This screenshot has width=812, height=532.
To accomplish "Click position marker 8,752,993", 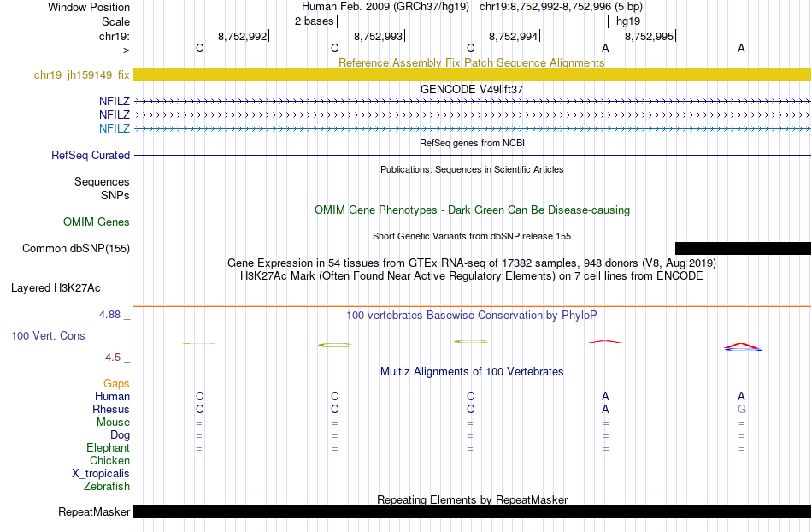I will (x=378, y=36).
